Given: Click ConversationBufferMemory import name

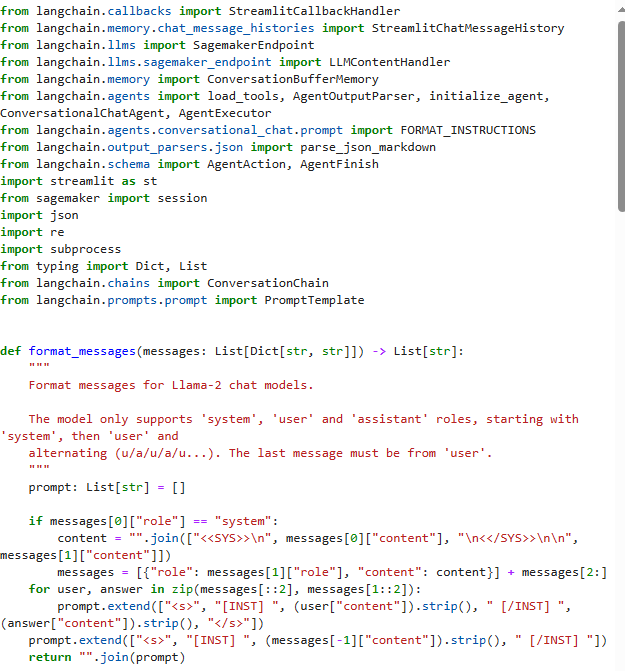Looking at the screenshot, I should (x=293, y=80).
